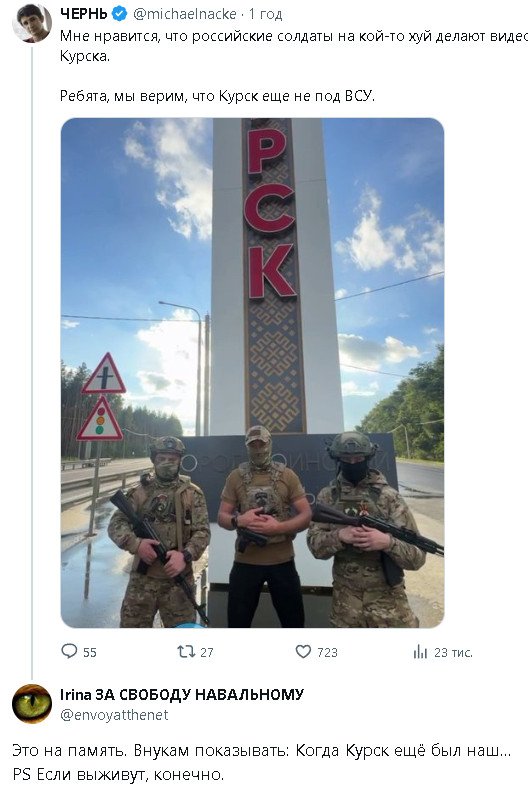Open ЧЕРНЬ profile avatar picture
Viewport: 528px width, 789px height.
point(32,23)
